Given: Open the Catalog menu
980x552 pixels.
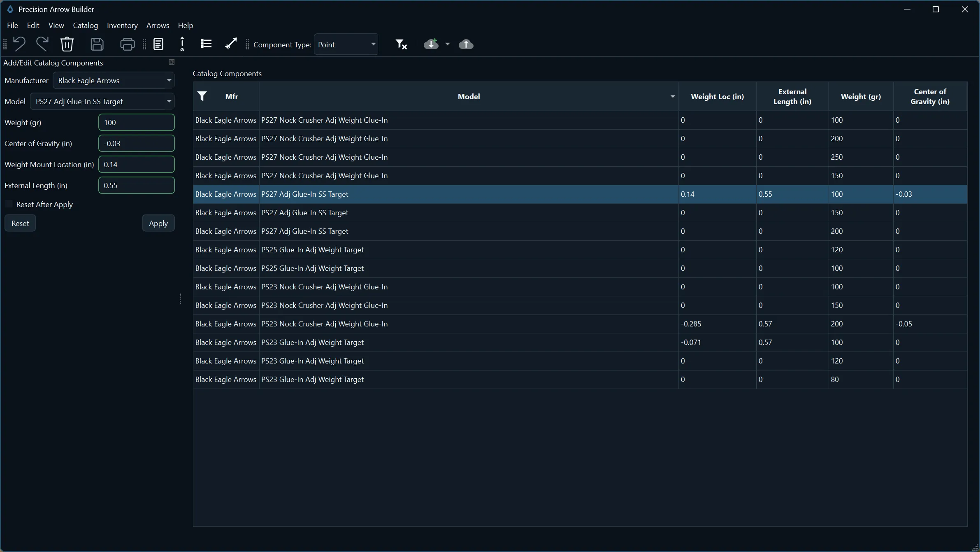Looking at the screenshot, I should tap(86, 25).
